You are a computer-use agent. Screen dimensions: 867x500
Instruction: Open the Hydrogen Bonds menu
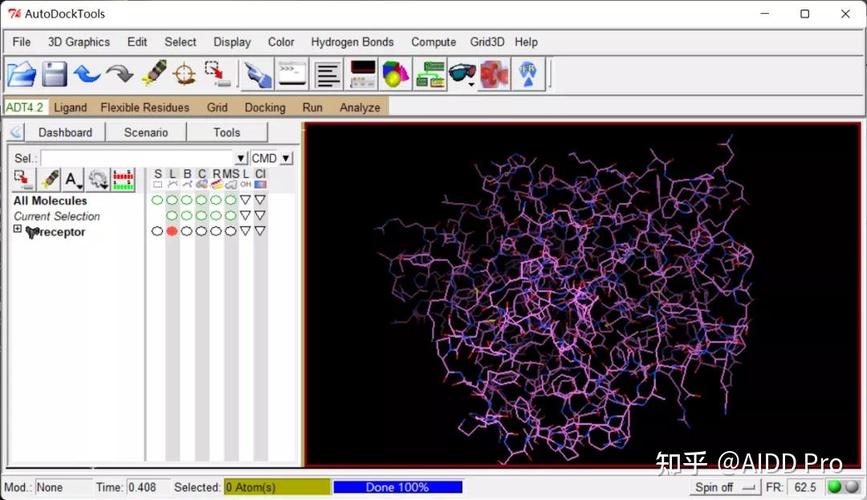352,42
